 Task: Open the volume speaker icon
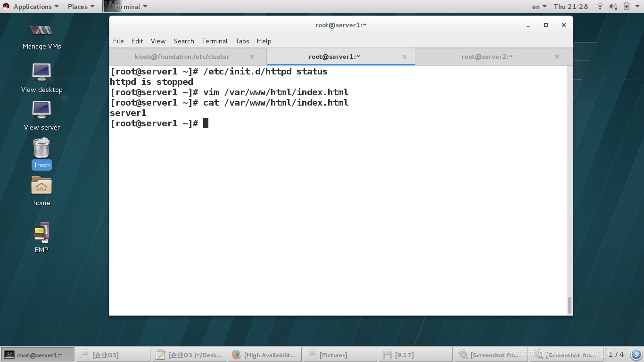point(613,7)
